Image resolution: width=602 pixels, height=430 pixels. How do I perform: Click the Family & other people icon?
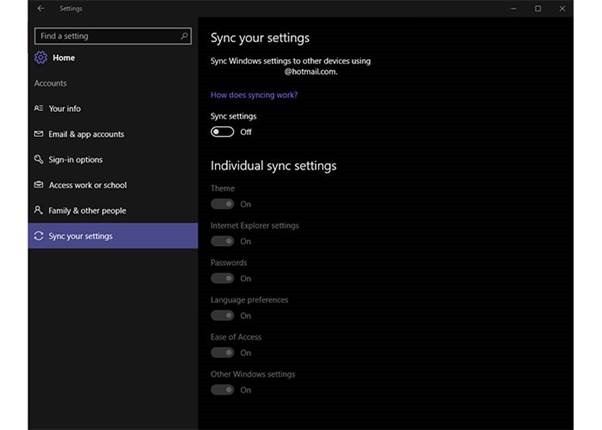[39, 211]
